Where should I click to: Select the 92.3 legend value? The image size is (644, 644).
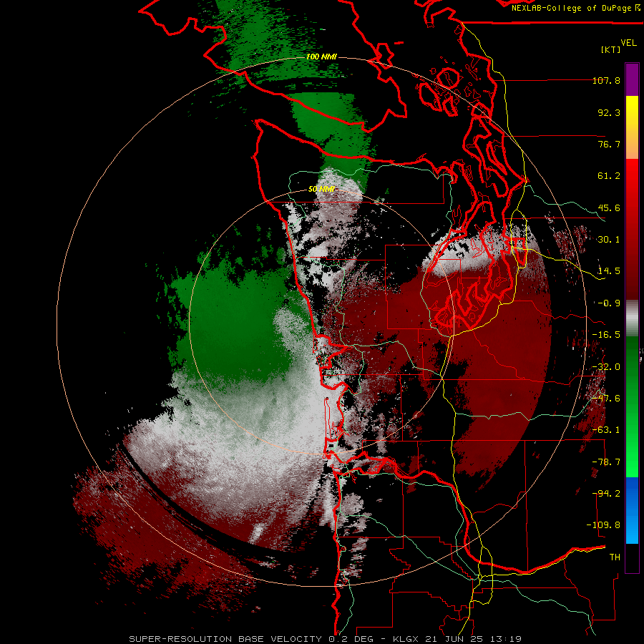(x=609, y=112)
